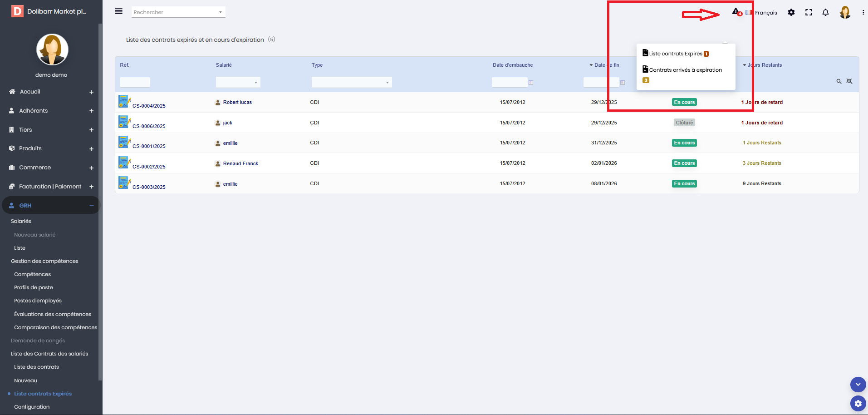
Task: Open contract CS-0004/2025 document icon
Action: (124, 101)
